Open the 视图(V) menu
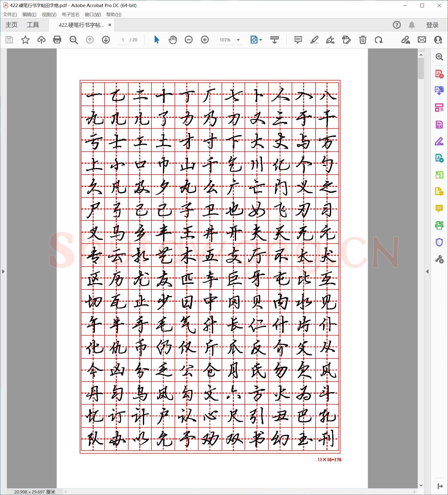The height and width of the screenshot is (495, 448). (49, 14)
